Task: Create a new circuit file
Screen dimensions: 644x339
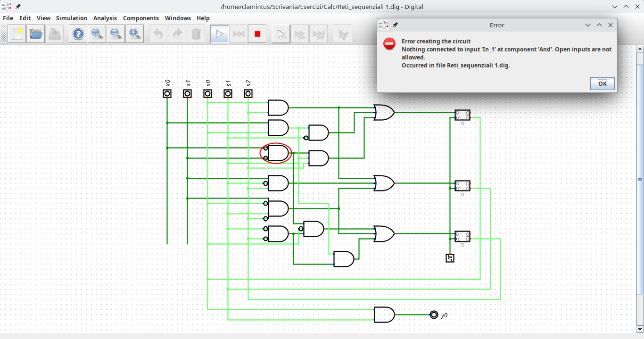Action: (x=17, y=33)
